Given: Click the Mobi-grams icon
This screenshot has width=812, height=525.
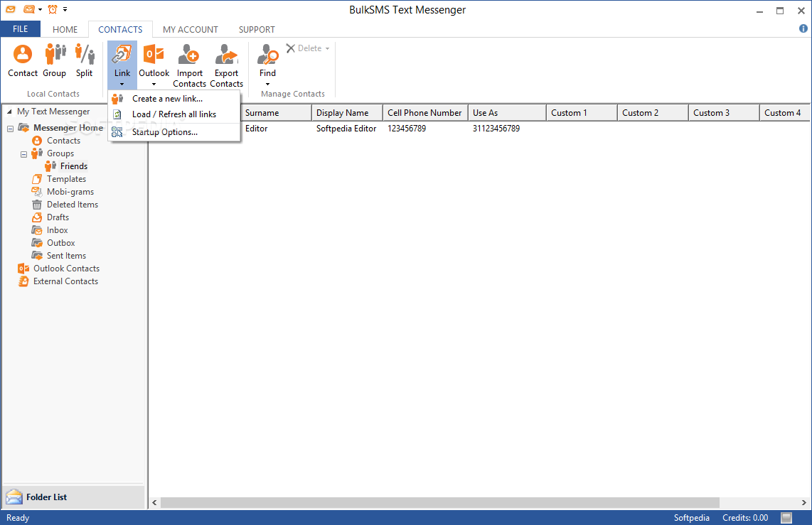Looking at the screenshot, I should 37,192.
